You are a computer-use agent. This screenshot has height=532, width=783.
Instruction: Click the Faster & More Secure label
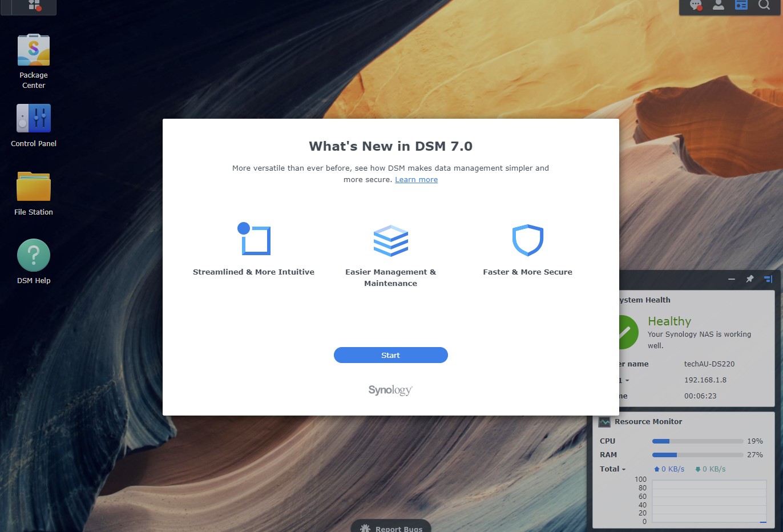pyautogui.click(x=528, y=272)
